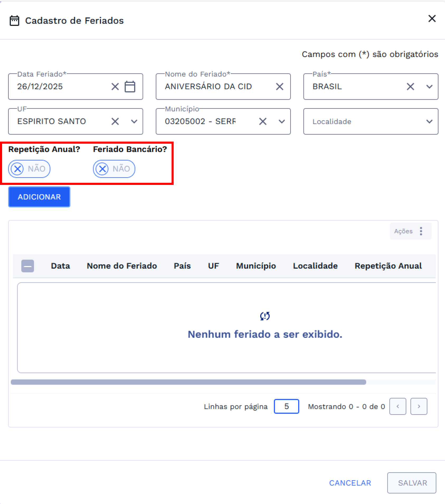
Task: Open the Ações three-dot menu
Action: pyautogui.click(x=421, y=231)
